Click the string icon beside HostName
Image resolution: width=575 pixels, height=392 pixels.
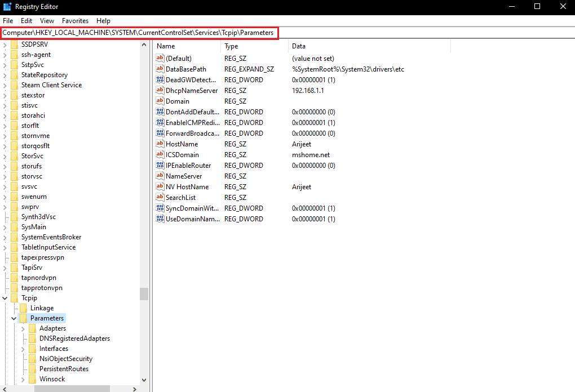pos(160,143)
